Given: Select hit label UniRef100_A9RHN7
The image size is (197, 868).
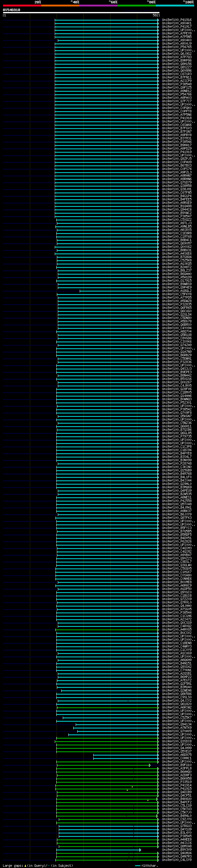Looking at the screenshot, I should pos(177,176).
